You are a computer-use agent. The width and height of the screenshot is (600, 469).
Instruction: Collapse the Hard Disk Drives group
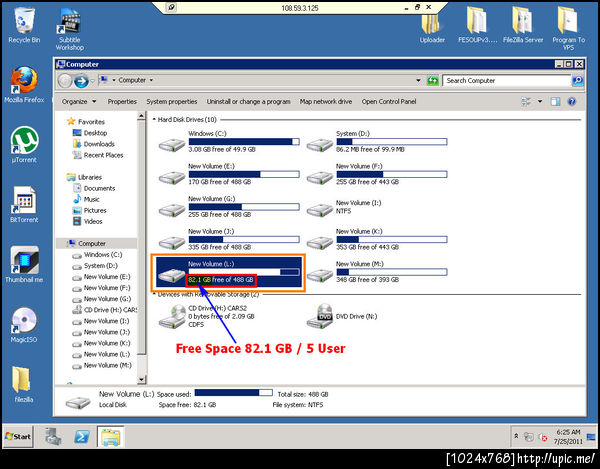click(x=154, y=119)
